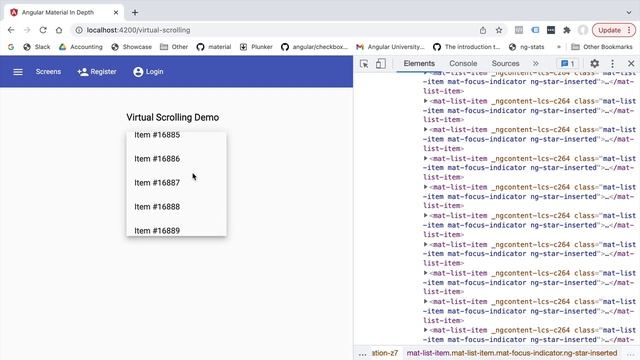Open the Slack bookmark
640x360 pixels.
pos(37,47)
